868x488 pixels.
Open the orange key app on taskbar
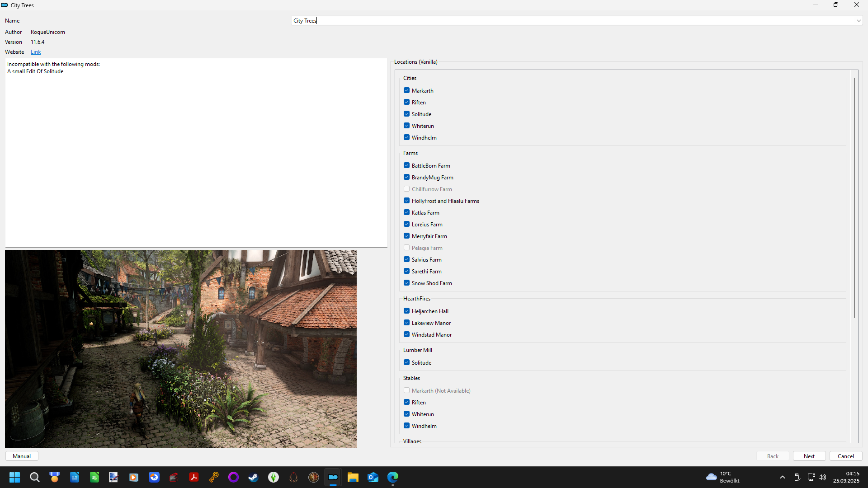click(x=214, y=477)
